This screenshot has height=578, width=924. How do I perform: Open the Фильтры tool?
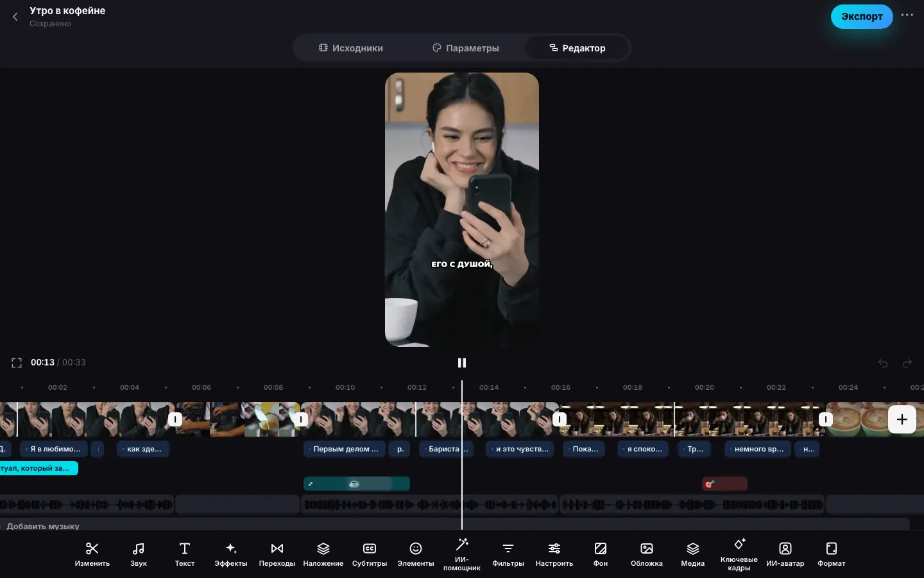point(508,554)
